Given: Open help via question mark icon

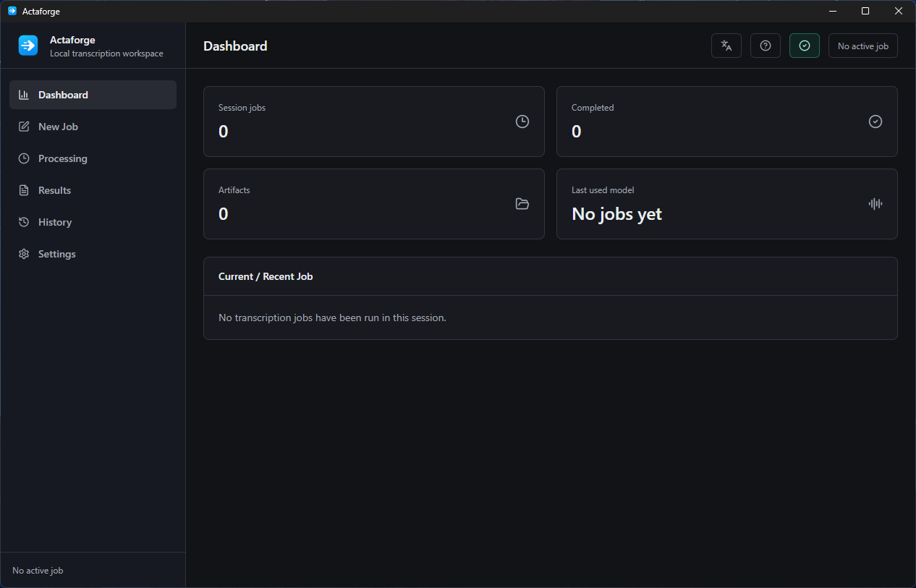Looking at the screenshot, I should (x=766, y=46).
